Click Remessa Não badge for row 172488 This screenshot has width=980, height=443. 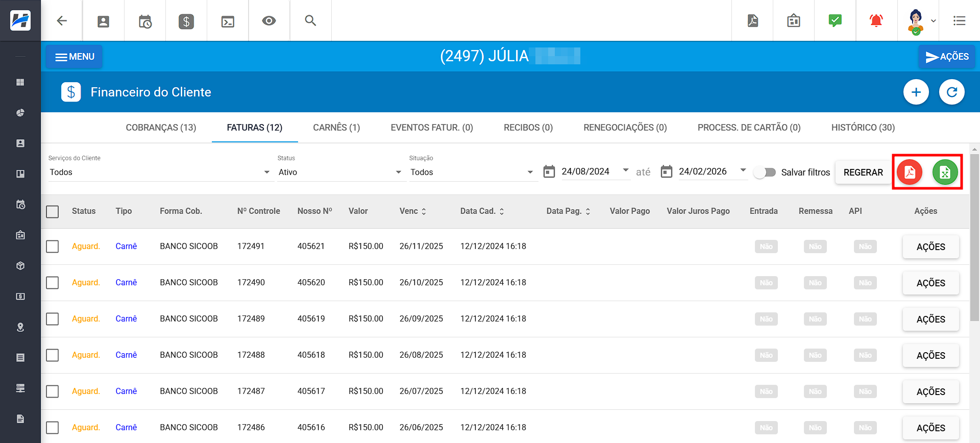(815, 355)
